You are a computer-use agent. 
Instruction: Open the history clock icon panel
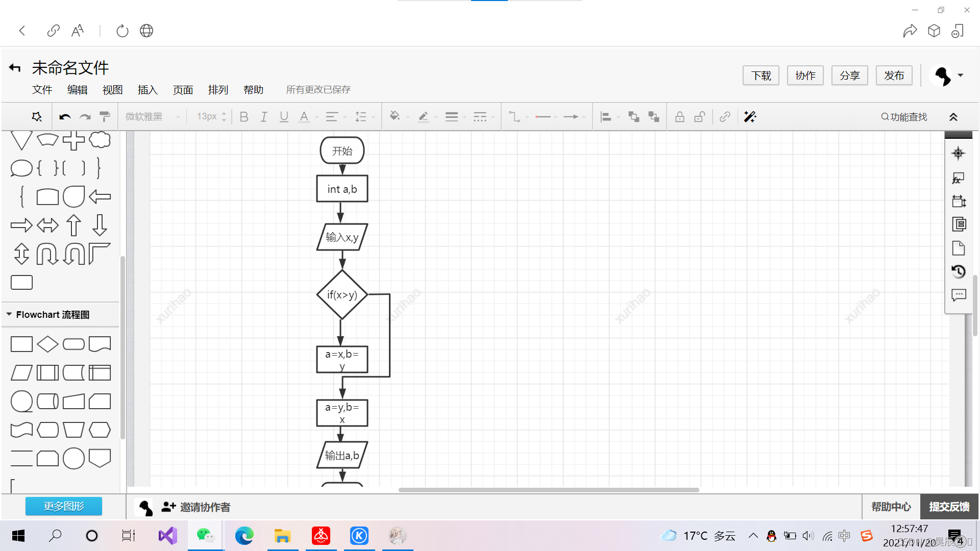[x=959, y=271]
